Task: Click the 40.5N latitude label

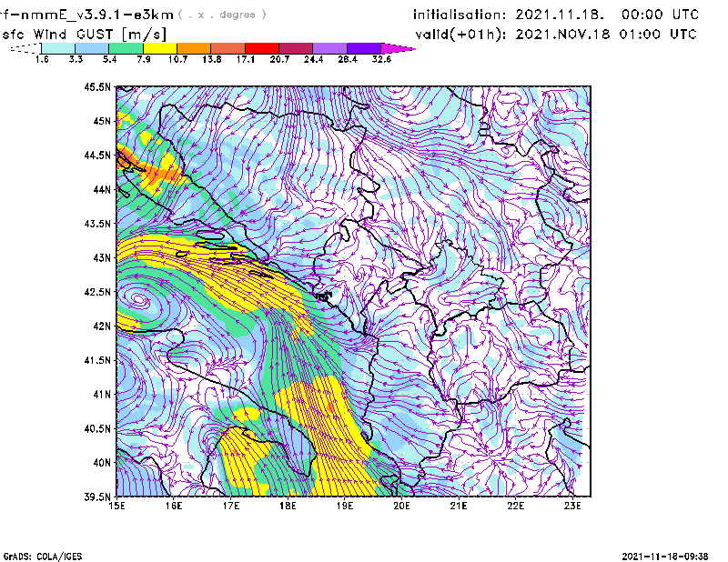Action: point(97,428)
